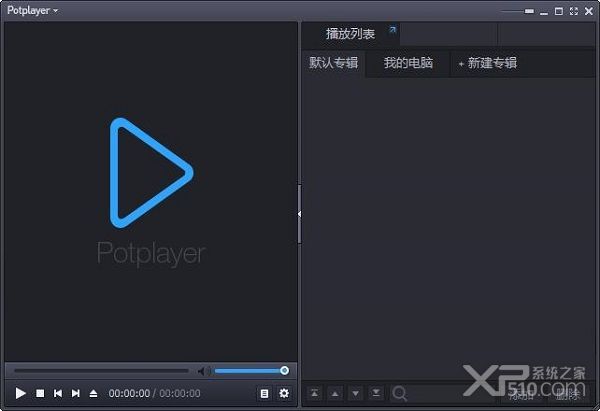Switch to the 播放列表 tab

pyautogui.click(x=351, y=34)
